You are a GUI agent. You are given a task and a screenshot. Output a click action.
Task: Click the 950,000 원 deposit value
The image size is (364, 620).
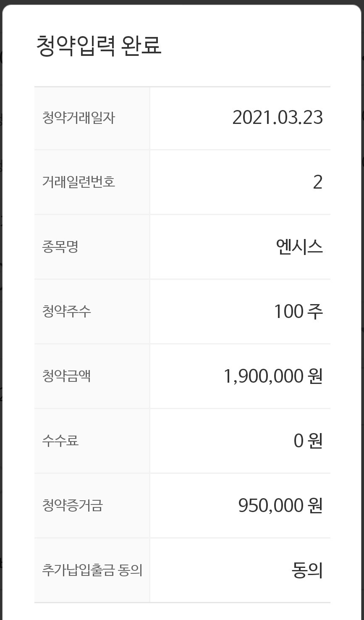(280, 505)
